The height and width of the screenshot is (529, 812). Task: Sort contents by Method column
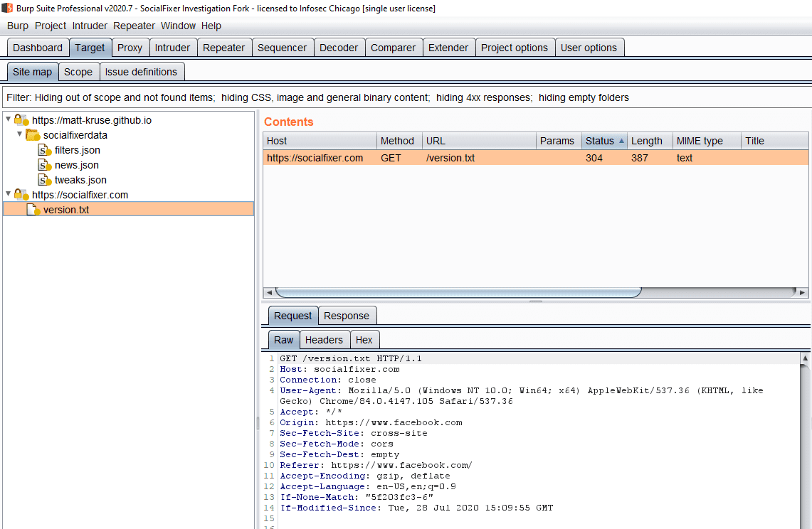pyautogui.click(x=399, y=141)
